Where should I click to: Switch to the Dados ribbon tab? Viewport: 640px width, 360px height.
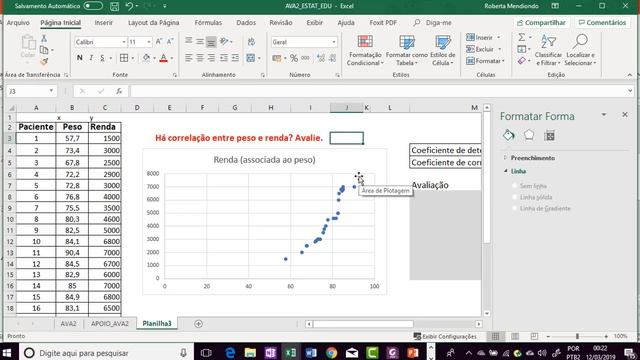[x=246, y=23]
